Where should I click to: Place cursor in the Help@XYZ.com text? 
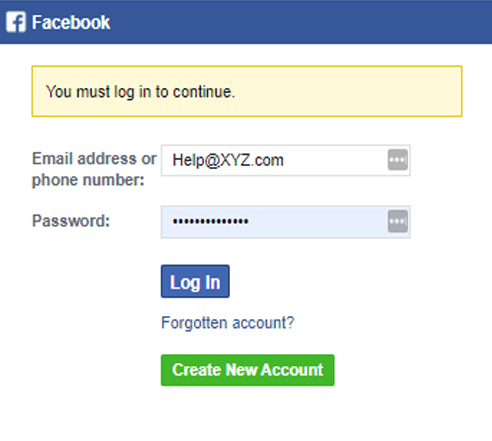coord(228,160)
